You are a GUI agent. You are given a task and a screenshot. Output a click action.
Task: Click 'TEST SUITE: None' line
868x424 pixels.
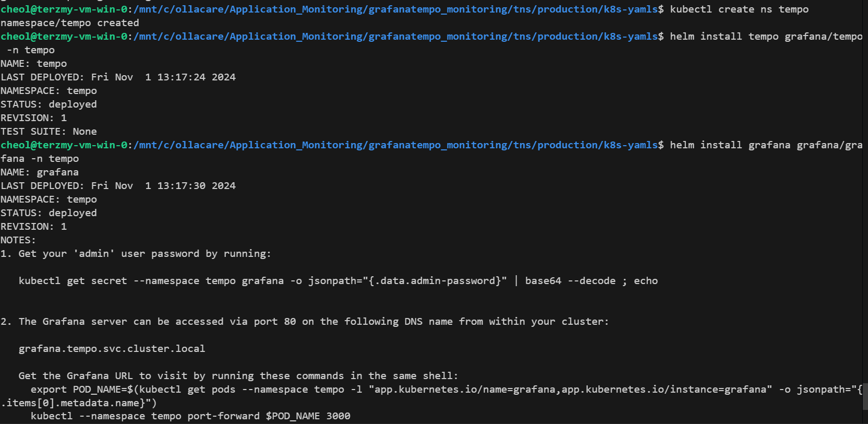pyautogui.click(x=49, y=132)
